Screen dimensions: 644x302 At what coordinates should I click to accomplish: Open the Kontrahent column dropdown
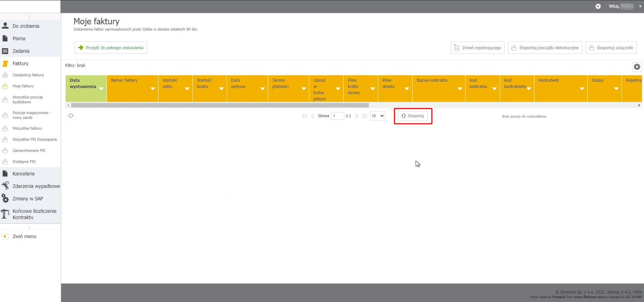coord(582,89)
